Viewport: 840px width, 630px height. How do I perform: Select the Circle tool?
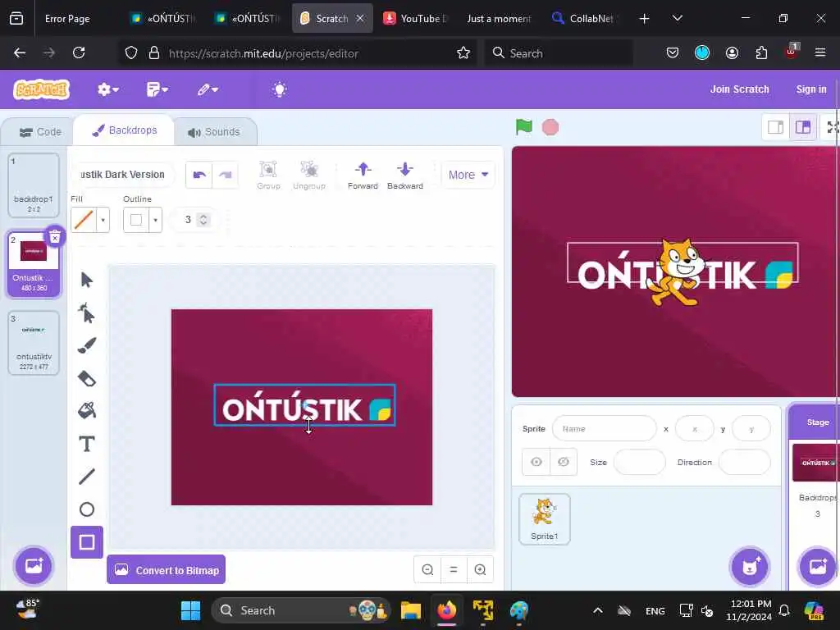(x=87, y=509)
